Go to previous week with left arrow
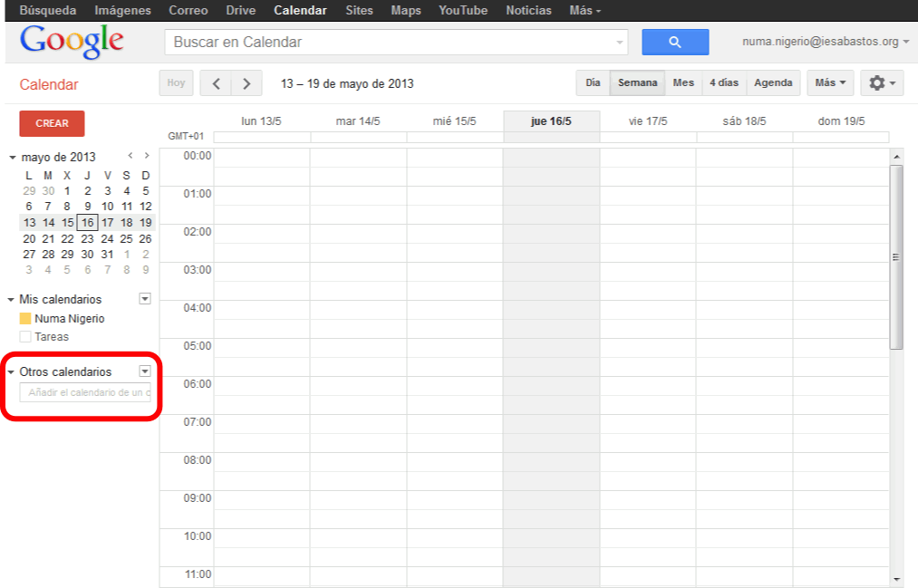This screenshot has width=918, height=588. point(216,83)
